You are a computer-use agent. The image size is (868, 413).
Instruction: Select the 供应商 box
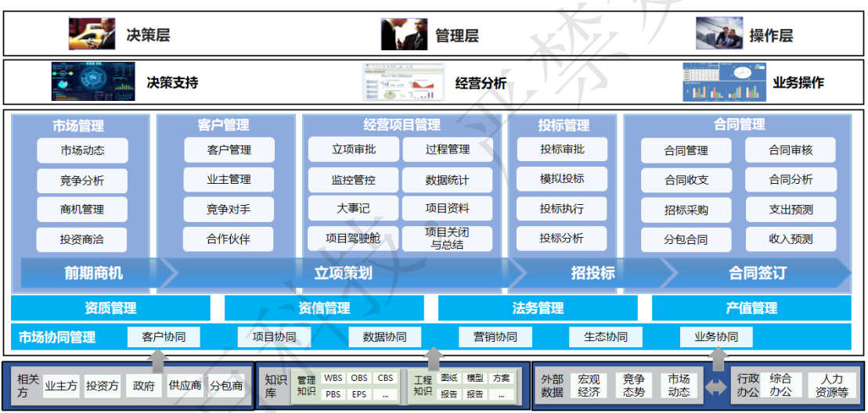click(185, 386)
